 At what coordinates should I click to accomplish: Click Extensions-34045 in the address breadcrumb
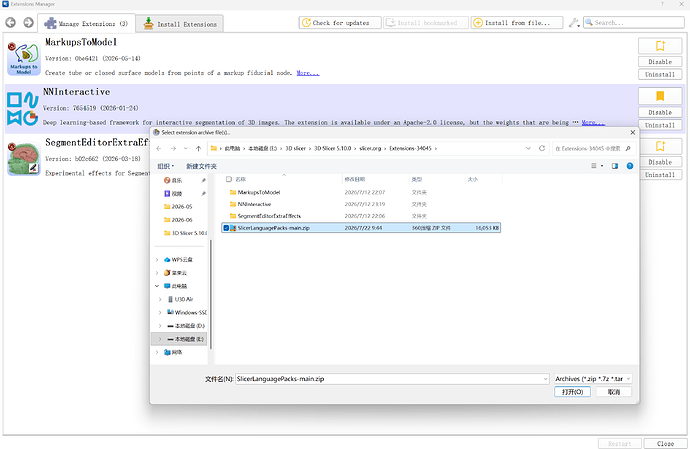(x=410, y=148)
